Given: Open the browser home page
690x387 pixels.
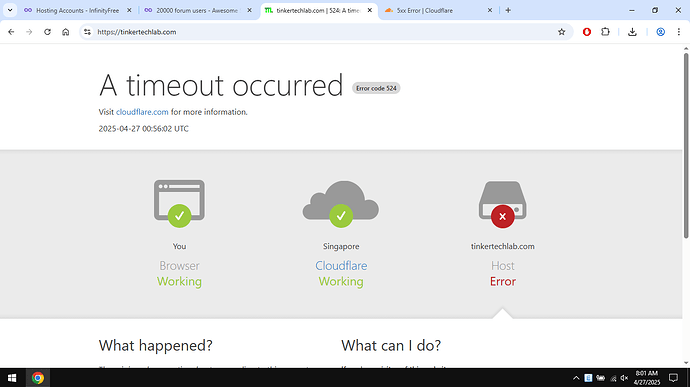Looking at the screenshot, I should pyautogui.click(x=66, y=32).
